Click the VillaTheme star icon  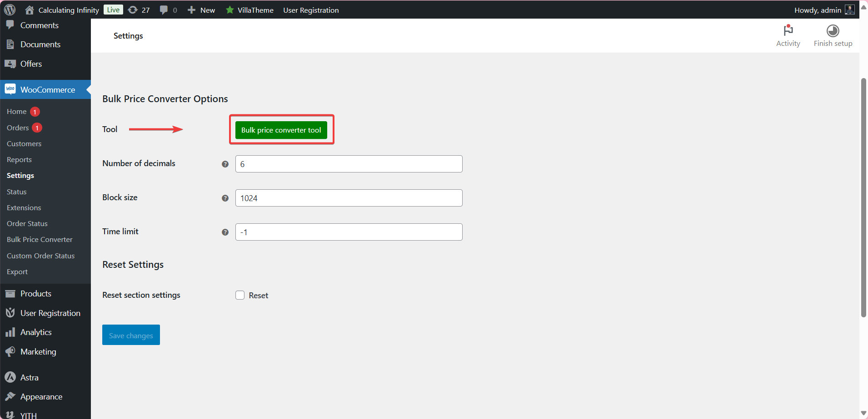(x=230, y=10)
